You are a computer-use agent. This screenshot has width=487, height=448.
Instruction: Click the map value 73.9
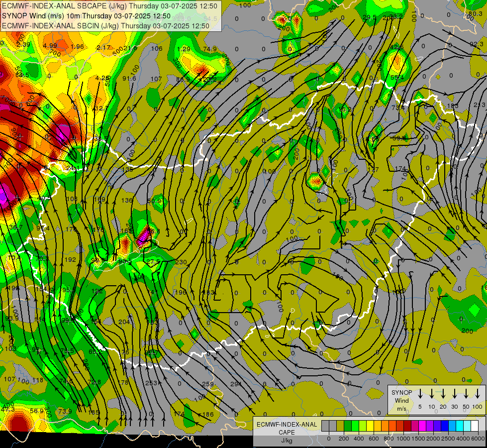(65, 411)
